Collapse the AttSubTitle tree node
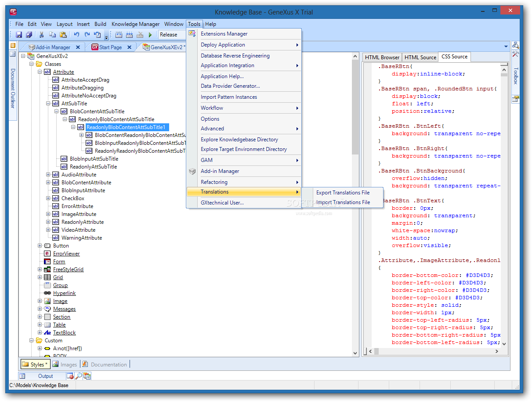Screen dimensions: 532x402 click(48, 104)
